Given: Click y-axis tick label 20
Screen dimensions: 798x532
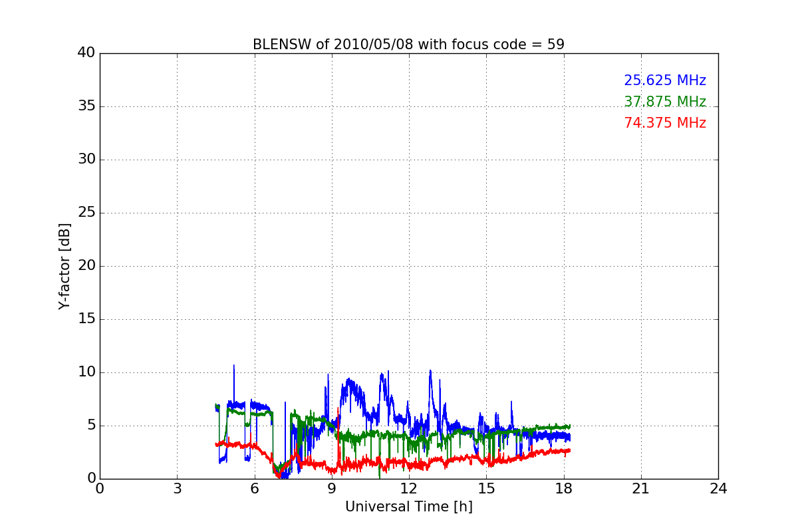Looking at the screenshot, I should pos(86,266).
